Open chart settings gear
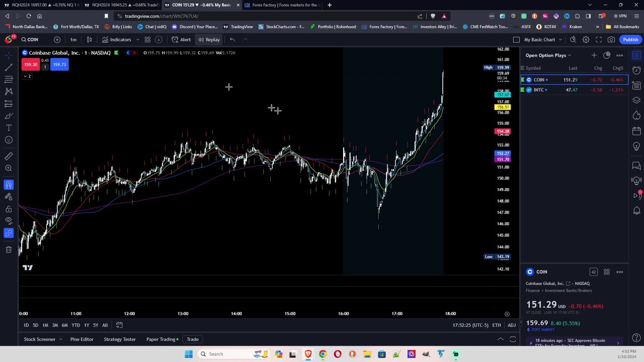This screenshot has width=644, height=362. pos(586,40)
